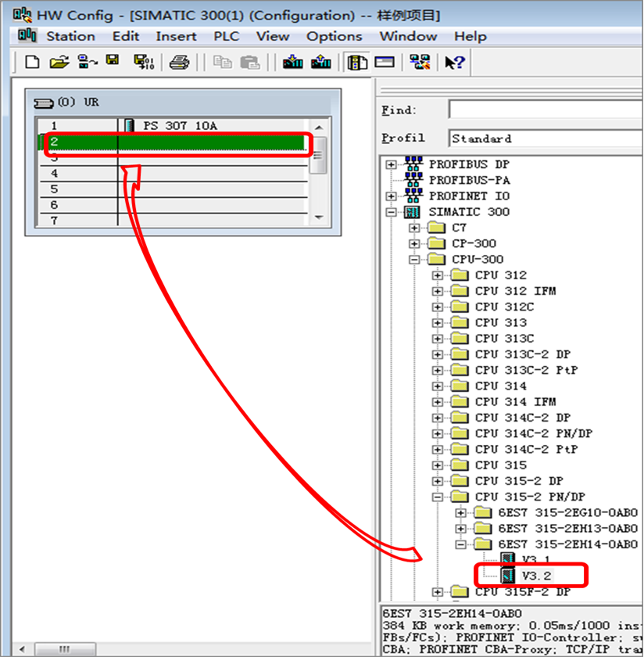Screen dimensions: 644x657
Task: Collapse the 6ES7 315-2EH14-0AB0 node
Action: 460,544
